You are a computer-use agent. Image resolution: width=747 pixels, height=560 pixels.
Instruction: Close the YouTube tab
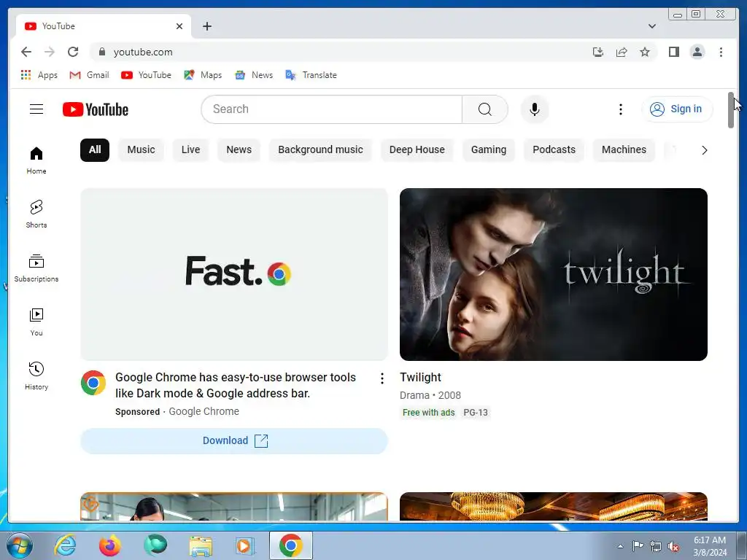(x=179, y=26)
